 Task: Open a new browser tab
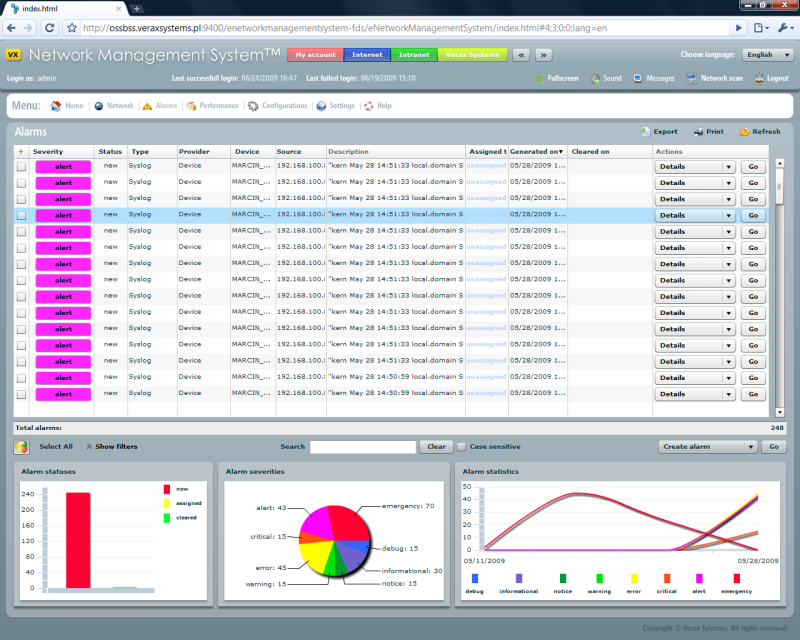click(137, 9)
